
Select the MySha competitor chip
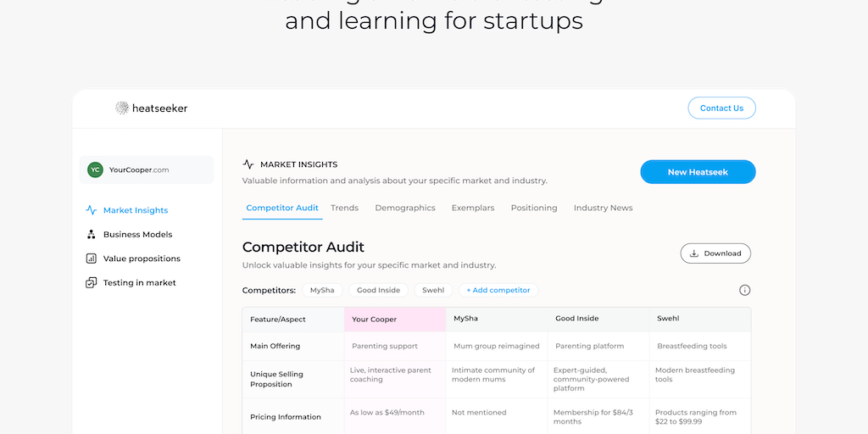coord(322,290)
